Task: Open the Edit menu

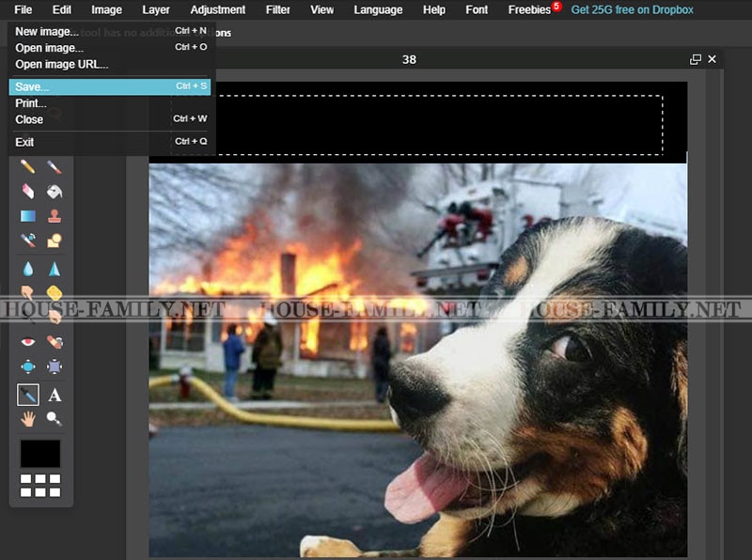Action: pyautogui.click(x=61, y=9)
